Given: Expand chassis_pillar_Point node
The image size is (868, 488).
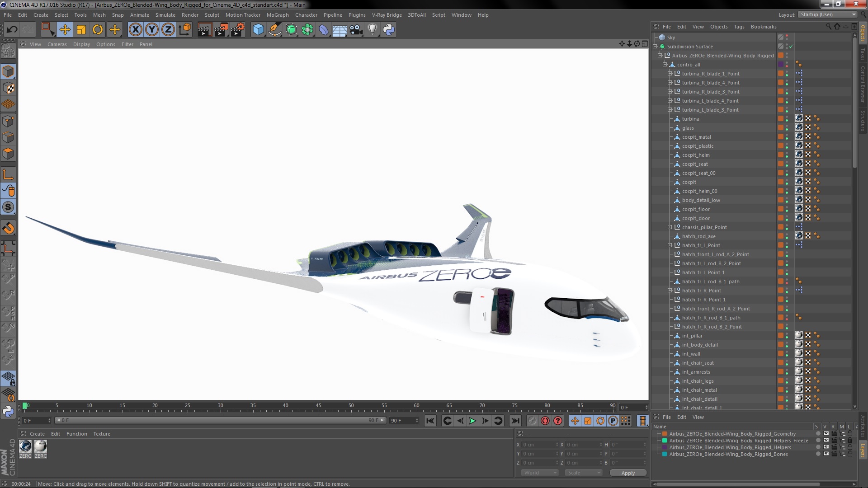Looking at the screenshot, I should point(670,227).
